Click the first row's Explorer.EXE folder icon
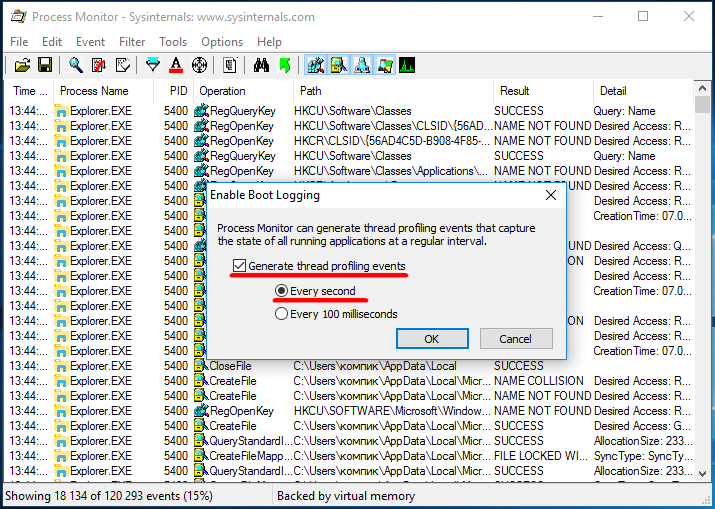 [x=61, y=111]
